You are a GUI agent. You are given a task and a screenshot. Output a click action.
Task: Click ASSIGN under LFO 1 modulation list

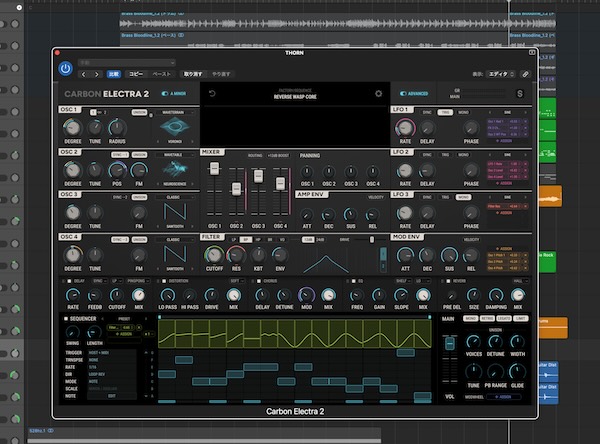tap(505, 141)
